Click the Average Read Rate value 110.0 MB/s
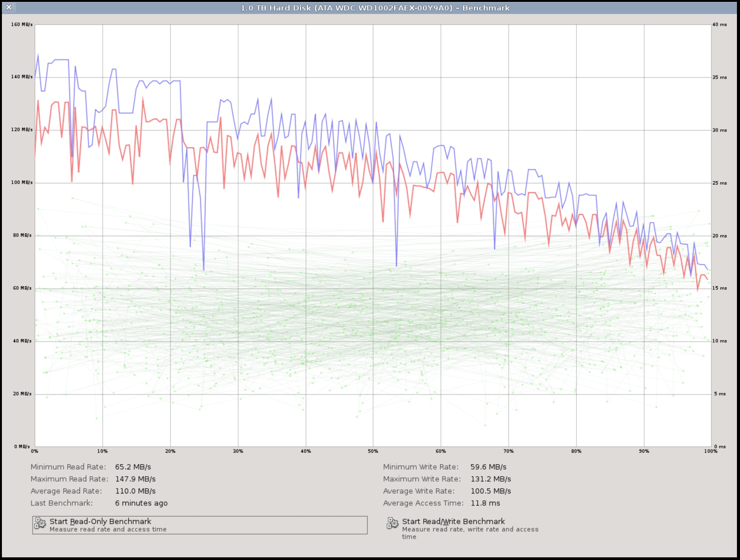This screenshot has width=740, height=560. [x=135, y=491]
